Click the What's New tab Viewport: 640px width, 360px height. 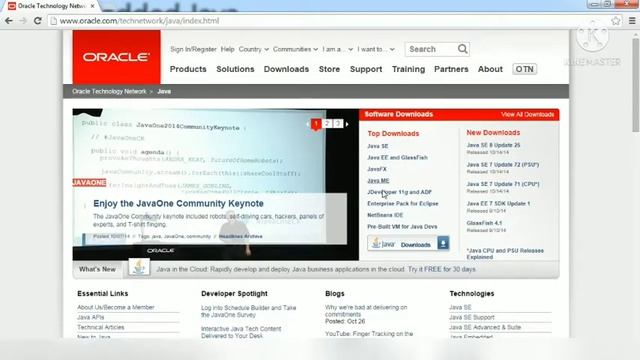tap(97, 269)
